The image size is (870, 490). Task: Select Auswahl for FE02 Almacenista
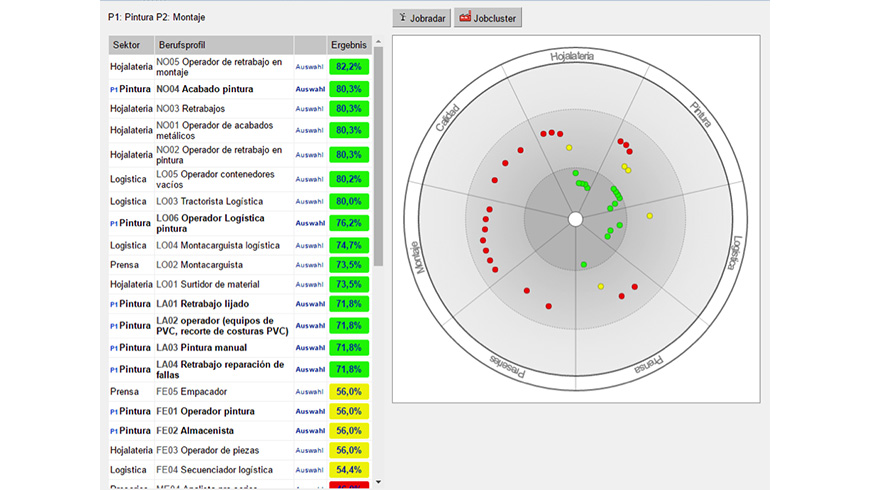click(310, 431)
